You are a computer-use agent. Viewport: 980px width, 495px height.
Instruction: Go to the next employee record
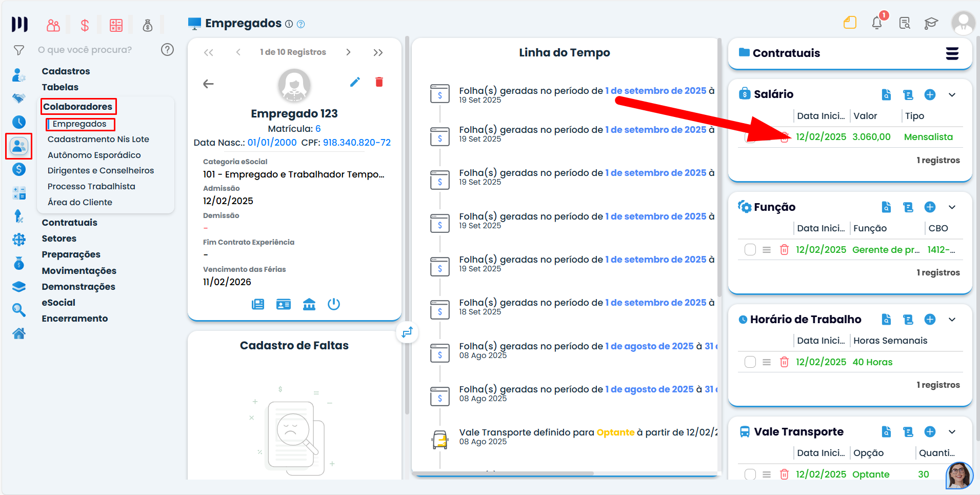click(348, 52)
